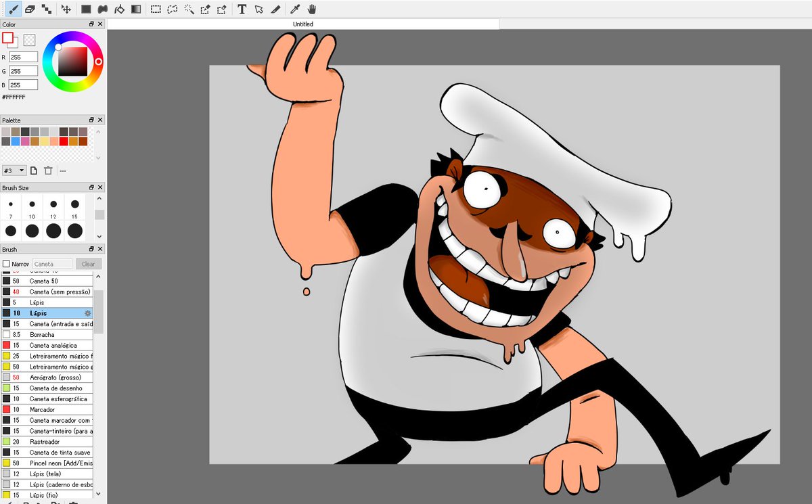The height and width of the screenshot is (504, 812).
Task: Select the Caneta analógica brush
Action: pyautogui.click(x=46, y=345)
